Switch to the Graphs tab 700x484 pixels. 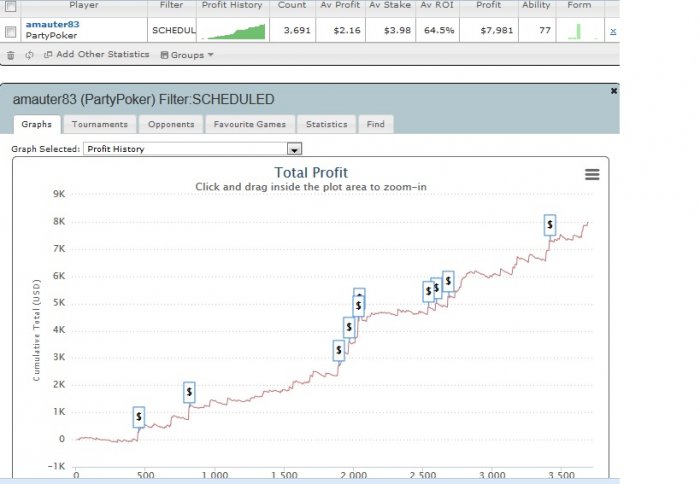click(37, 124)
